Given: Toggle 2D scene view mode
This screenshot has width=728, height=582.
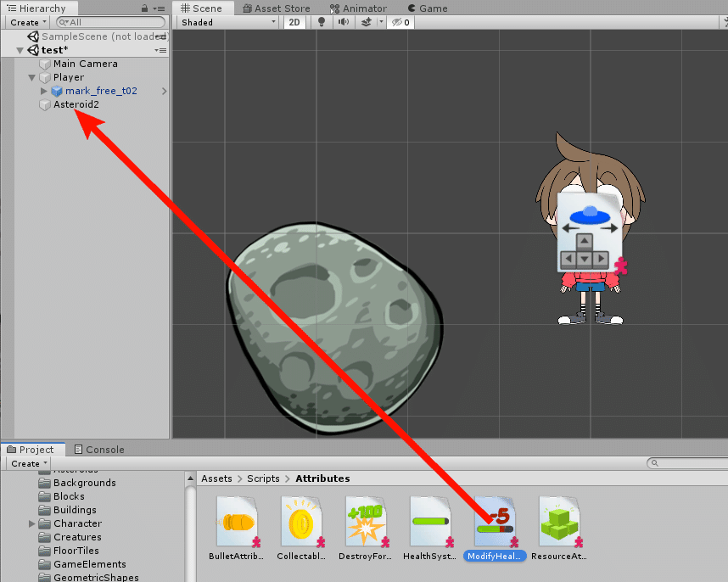Looking at the screenshot, I should (x=294, y=22).
